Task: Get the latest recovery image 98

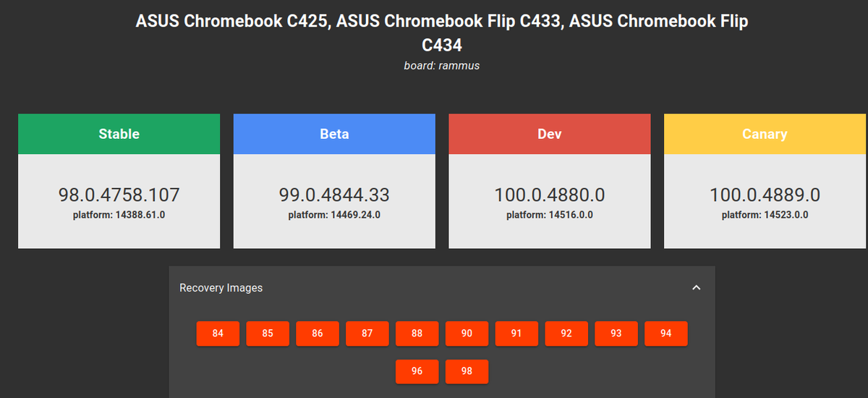Action: tap(467, 371)
